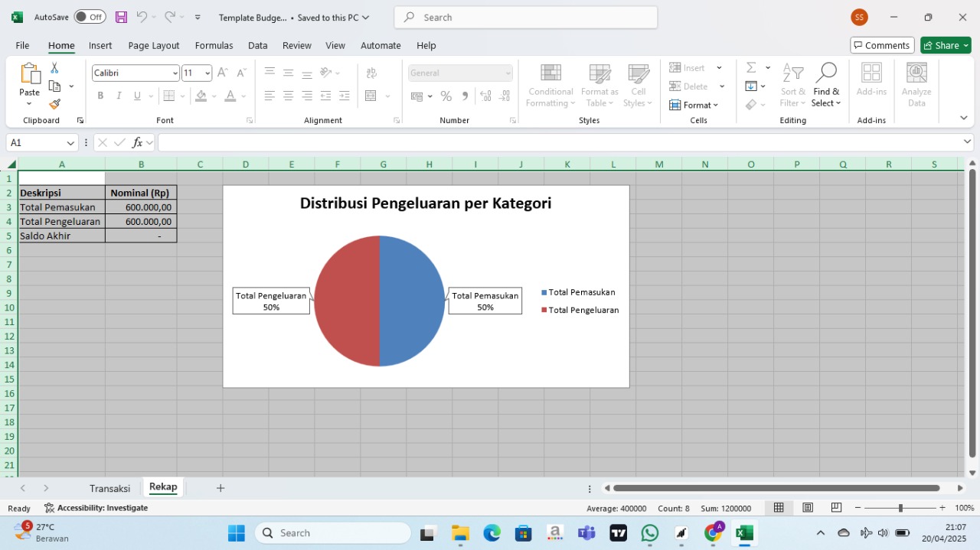Toggle Bold formatting
The width and height of the screenshot is (980, 550).
[x=100, y=96]
